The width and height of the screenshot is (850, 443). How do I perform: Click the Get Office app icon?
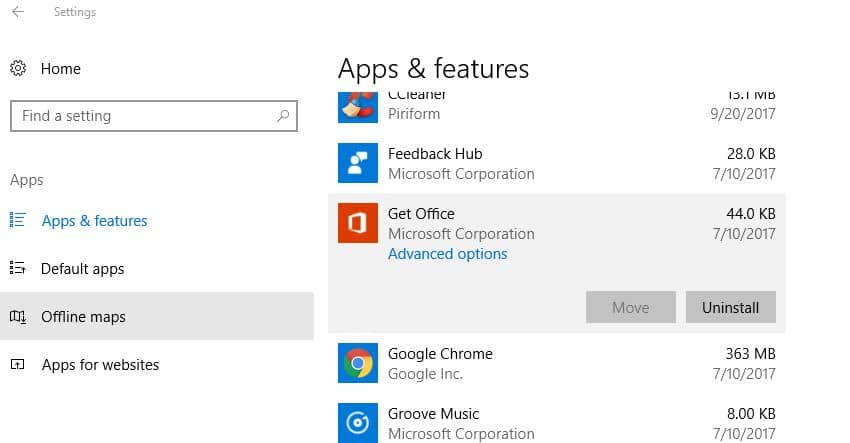click(x=357, y=223)
